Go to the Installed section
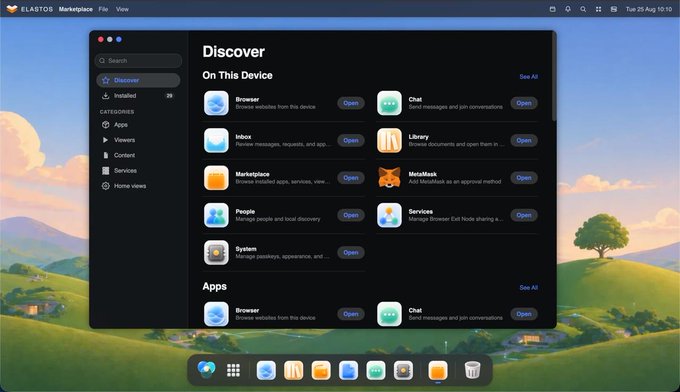 138,96
